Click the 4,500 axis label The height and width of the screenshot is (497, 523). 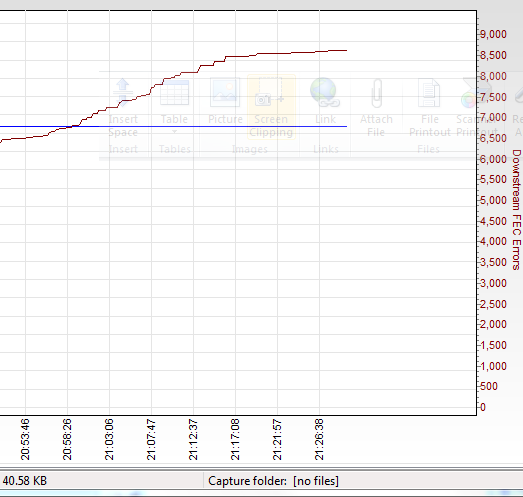click(493, 221)
